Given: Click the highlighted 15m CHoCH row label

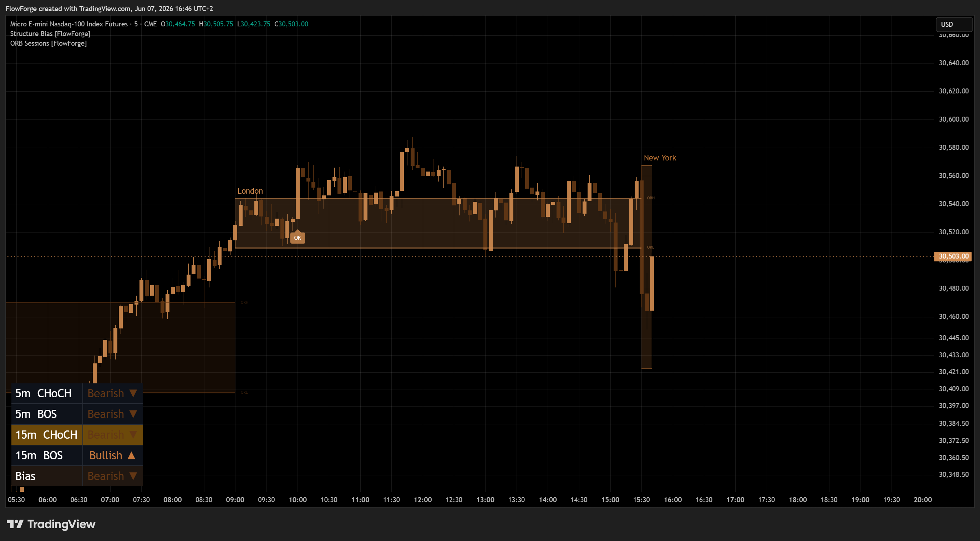Looking at the screenshot, I should point(47,435).
